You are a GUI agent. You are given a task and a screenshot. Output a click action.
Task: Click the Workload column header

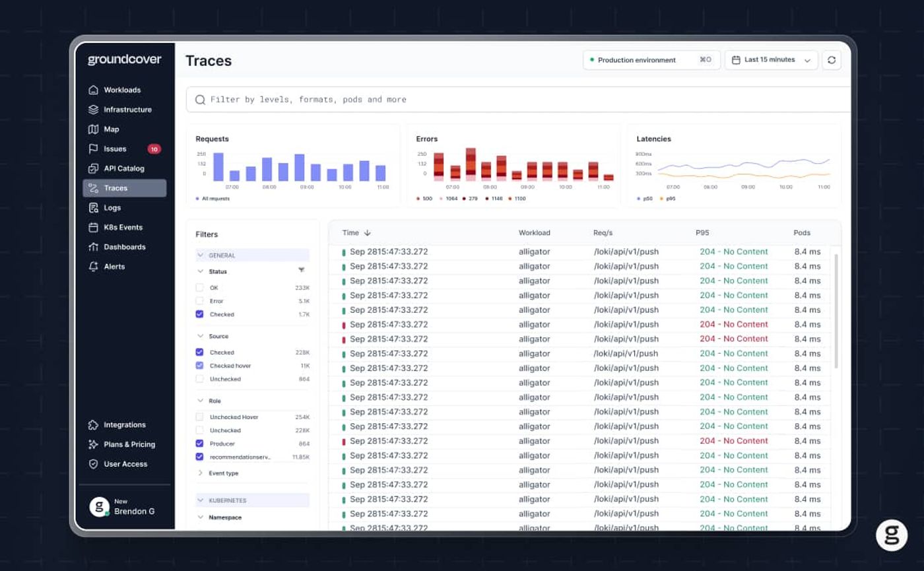click(535, 233)
